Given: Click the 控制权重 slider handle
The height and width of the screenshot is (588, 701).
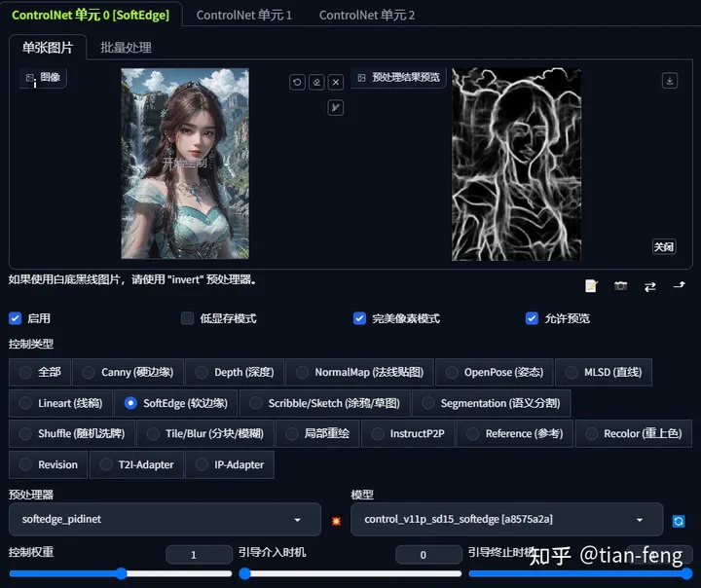Looking at the screenshot, I should click(x=121, y=573).
